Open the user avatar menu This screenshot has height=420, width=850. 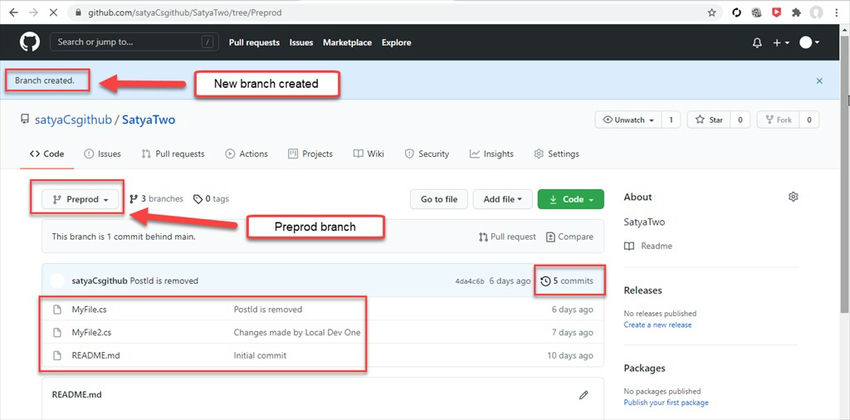click(x=809, y=43)
